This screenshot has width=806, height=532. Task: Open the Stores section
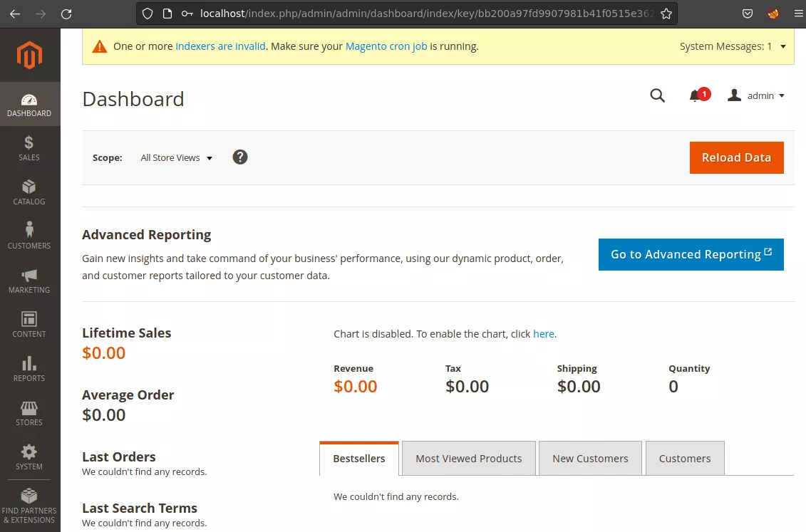coord(29,412)
